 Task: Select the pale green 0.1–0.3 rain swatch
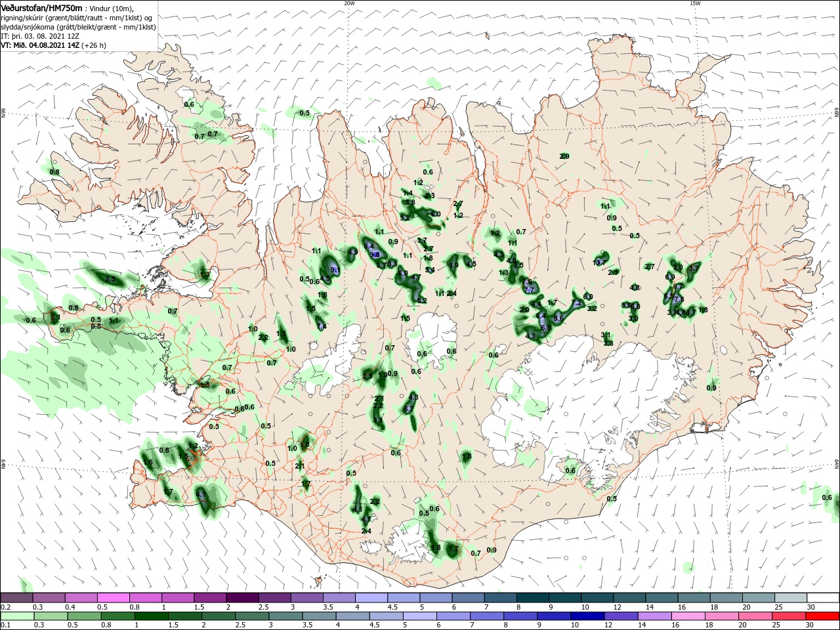pyautogui.click(x=18, y=616)
